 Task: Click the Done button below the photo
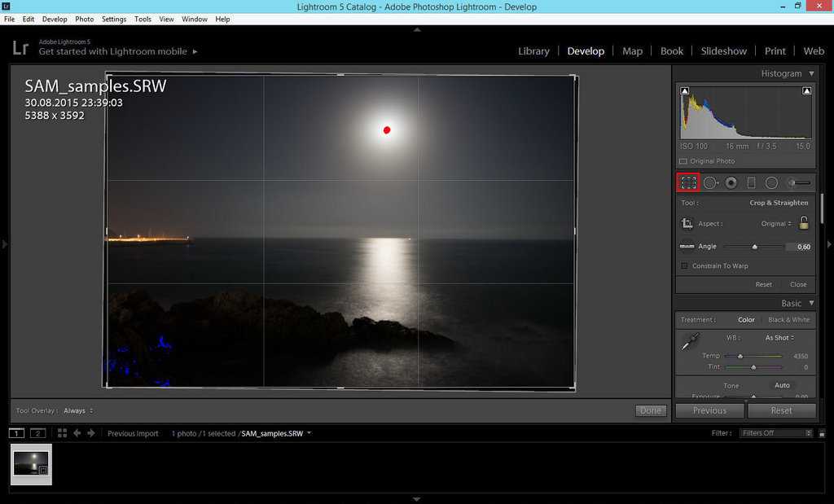650,411
